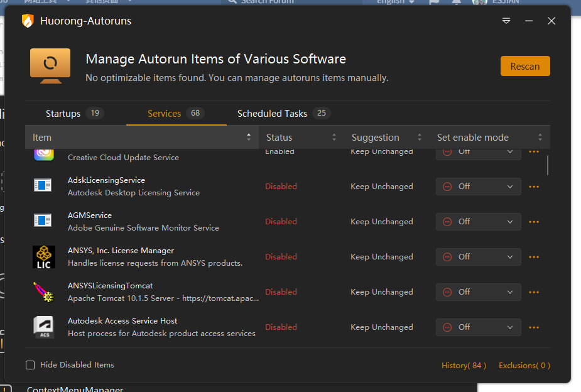Select the AdskLicensingService name text
Viewport: 581px width, 392px height.
click(106, 180)
